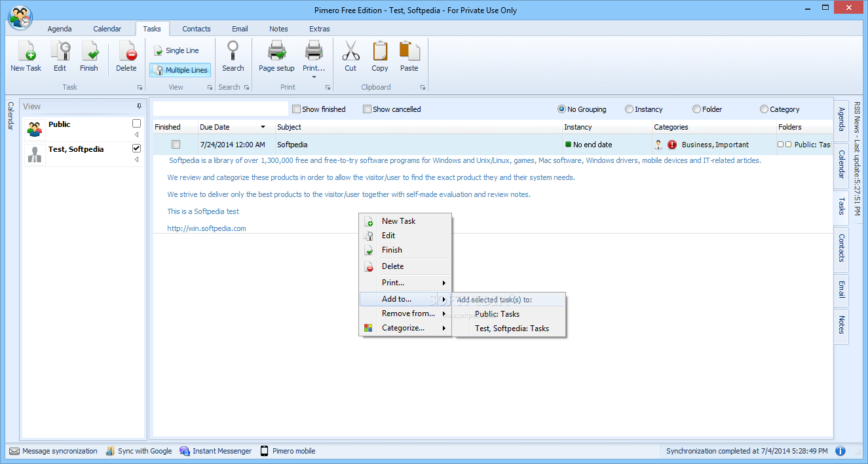Viewport: 868px width, 464px height.
Task: Expand Add to submenu in context menu
Action: (x=406, y=299)
